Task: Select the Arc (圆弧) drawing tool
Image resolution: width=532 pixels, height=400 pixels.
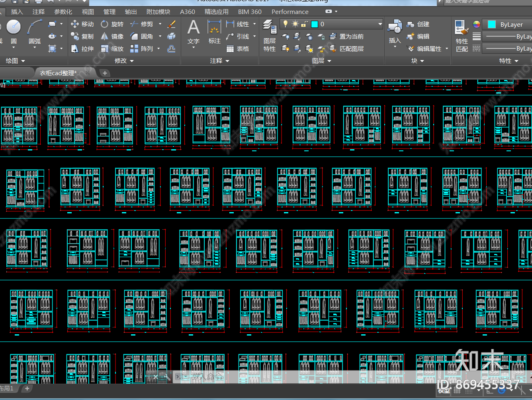Action: pyautogui.click(x=35, y=32)
